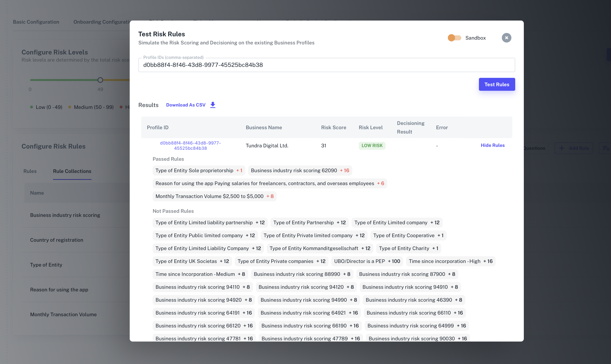611x364 pixels.
Task: Click Monthly Transaction Volume collection row
Action: click(x=75, y=315)
